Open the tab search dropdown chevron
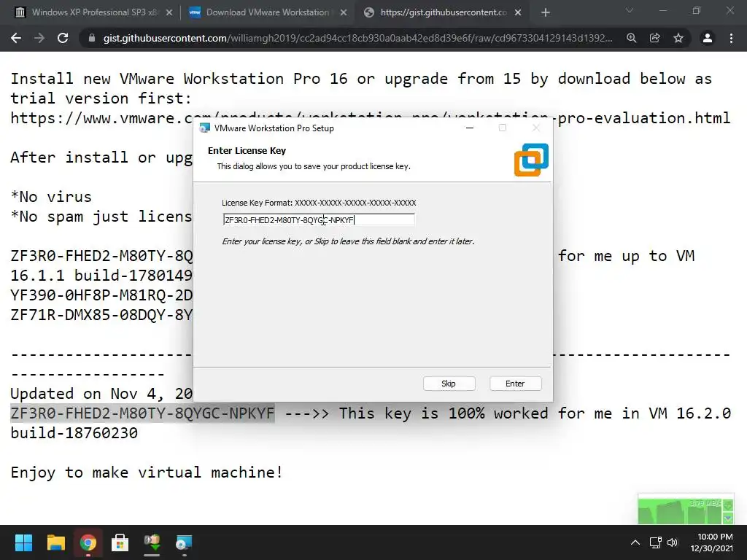Image resolution: width=747 pixels, height=560 pixels. coord(630,10)
